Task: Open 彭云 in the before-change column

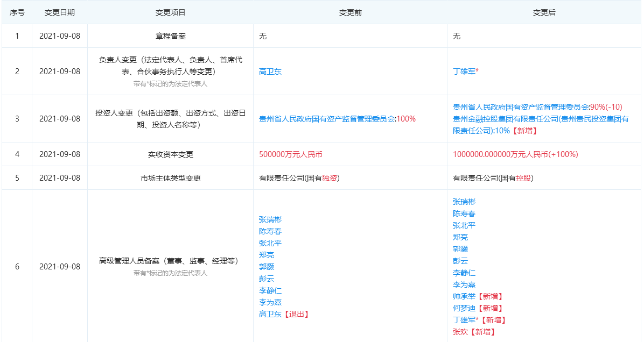Action: 266,279
